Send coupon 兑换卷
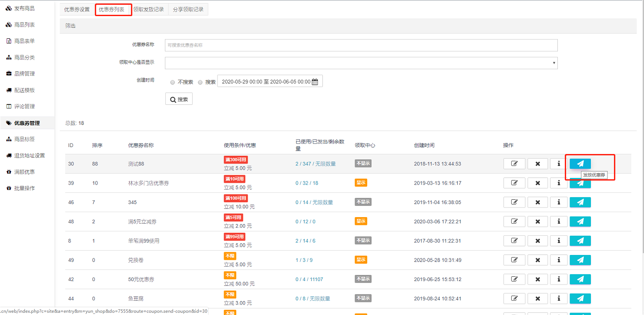The width and height of the screenshot is (644, 315). pos(580,260)
